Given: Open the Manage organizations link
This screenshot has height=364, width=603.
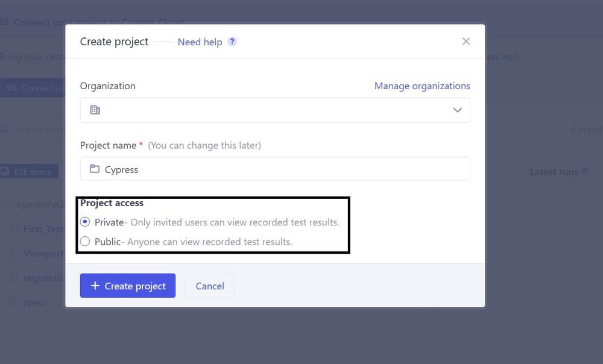Looking at the screenshot, I should 422,86.
